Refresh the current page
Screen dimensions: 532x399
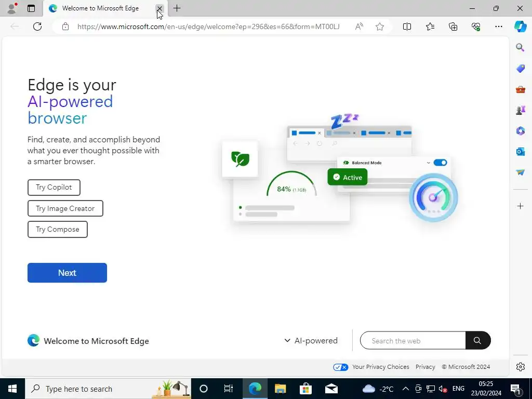tap(37, 26)
